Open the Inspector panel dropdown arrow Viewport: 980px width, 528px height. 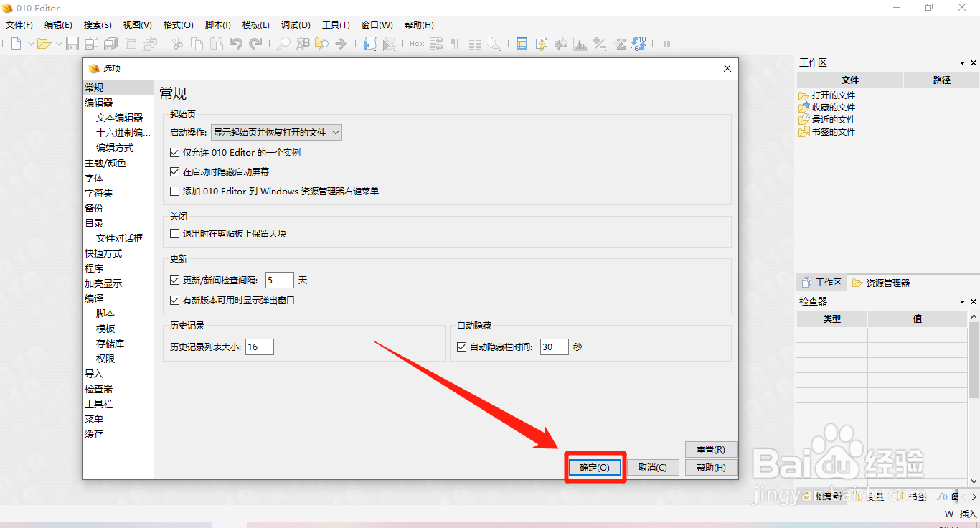point(962,302)
